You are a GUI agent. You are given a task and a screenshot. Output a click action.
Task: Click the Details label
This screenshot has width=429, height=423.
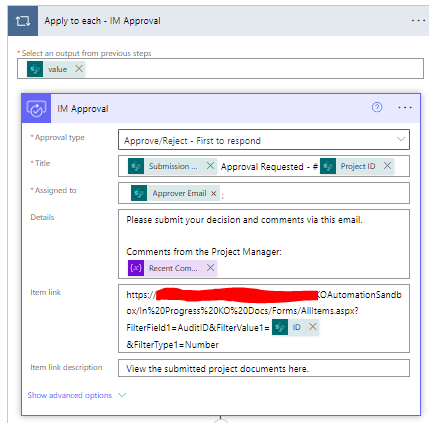[42, 217]
